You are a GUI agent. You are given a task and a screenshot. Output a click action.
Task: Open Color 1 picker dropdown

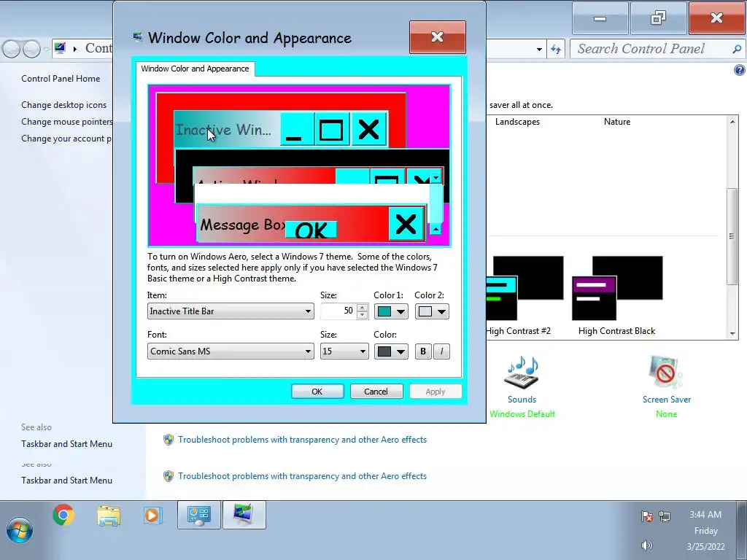391,311
